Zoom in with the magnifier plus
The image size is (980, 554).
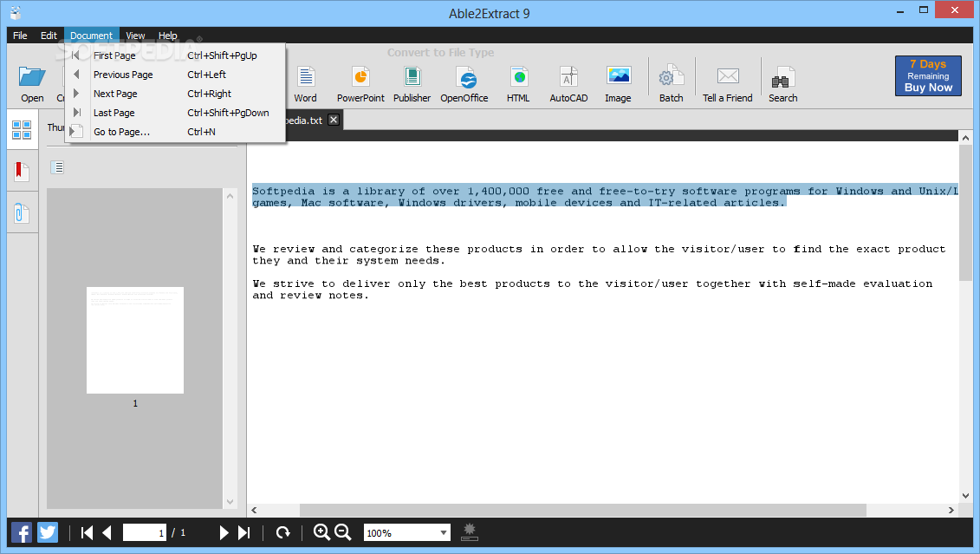tap(321, 532)
